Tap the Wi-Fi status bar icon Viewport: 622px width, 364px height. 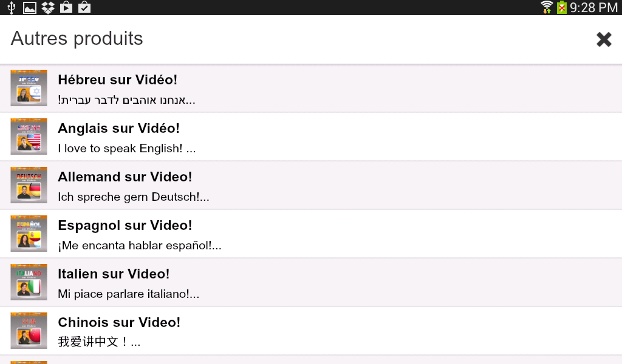(x=547, y=7)
